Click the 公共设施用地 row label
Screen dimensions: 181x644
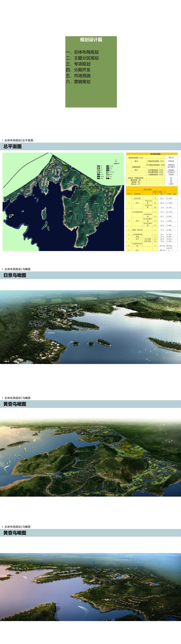[137, 212]
